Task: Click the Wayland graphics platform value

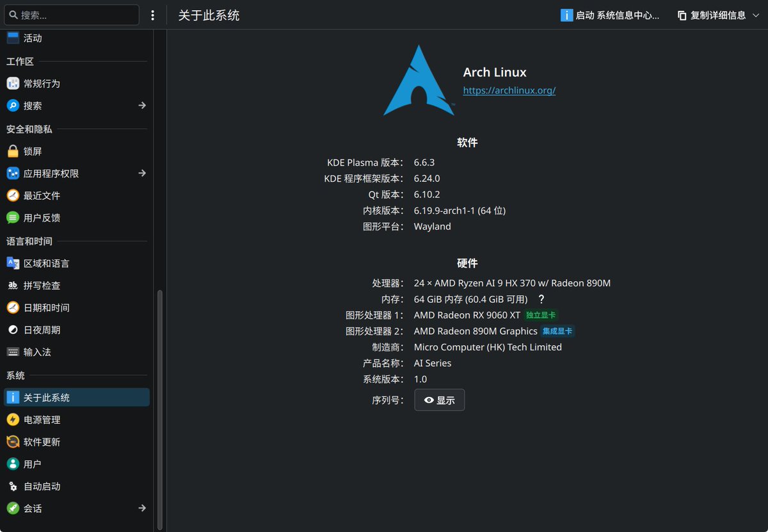Action: (433, 227)
